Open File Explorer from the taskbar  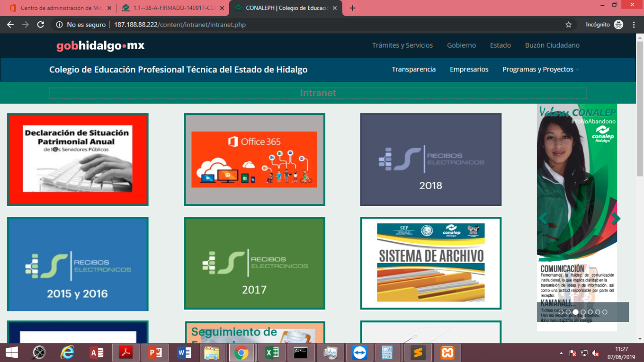[212, 353]
